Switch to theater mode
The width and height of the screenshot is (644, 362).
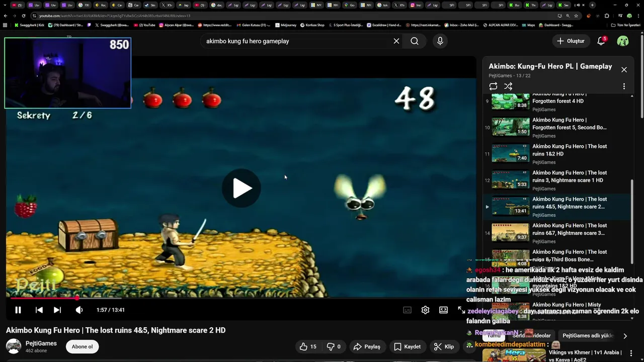coord(443,310)
